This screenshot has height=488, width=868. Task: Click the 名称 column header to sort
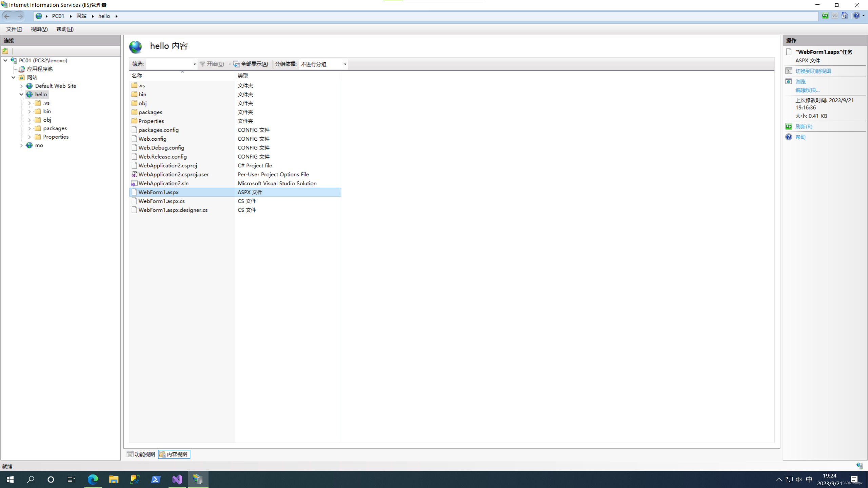137,76
